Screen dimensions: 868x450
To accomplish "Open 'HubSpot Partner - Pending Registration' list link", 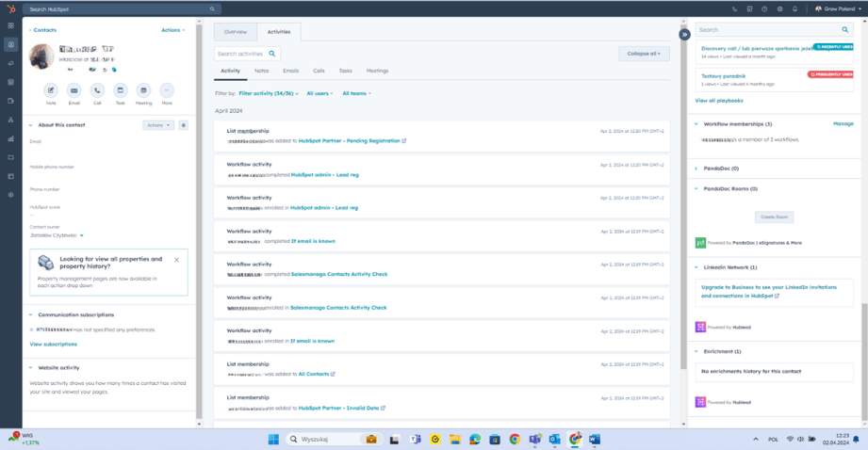I will point(350,141).
